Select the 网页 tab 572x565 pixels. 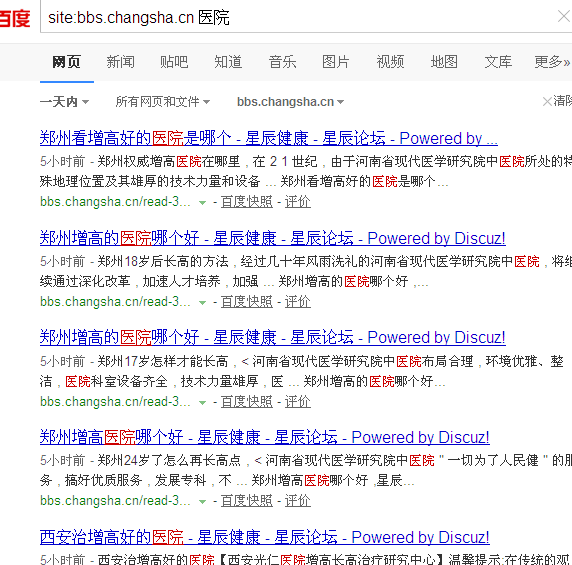[66, 62]
